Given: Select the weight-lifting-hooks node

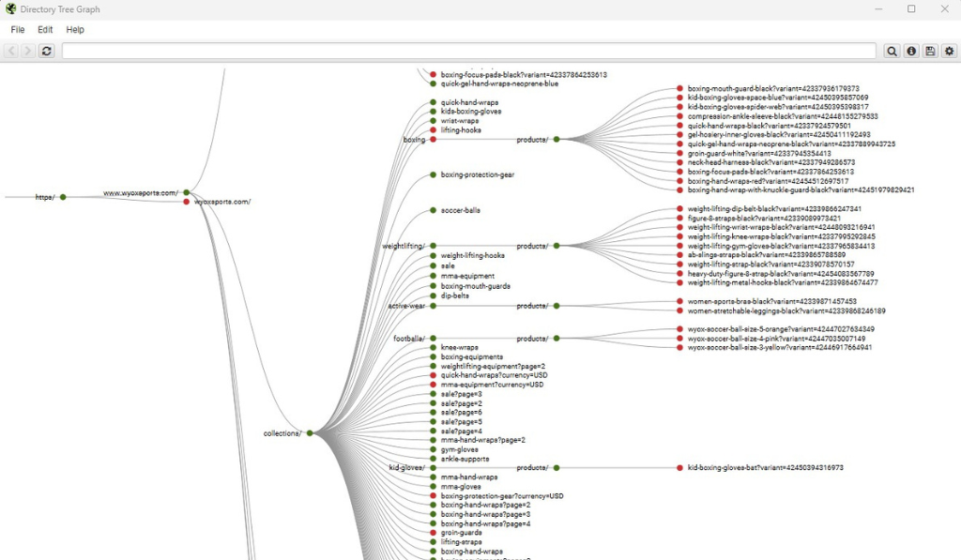Looking at the screenshot, I should [x=434, y=255].
